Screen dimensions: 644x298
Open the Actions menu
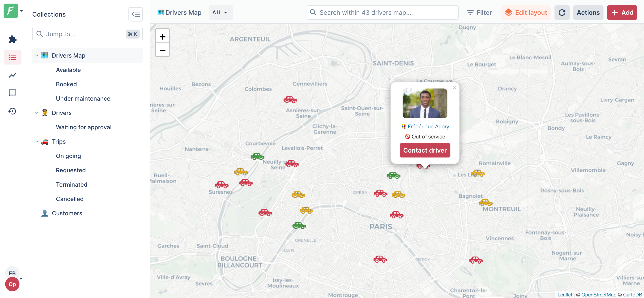tap(588, 12)
